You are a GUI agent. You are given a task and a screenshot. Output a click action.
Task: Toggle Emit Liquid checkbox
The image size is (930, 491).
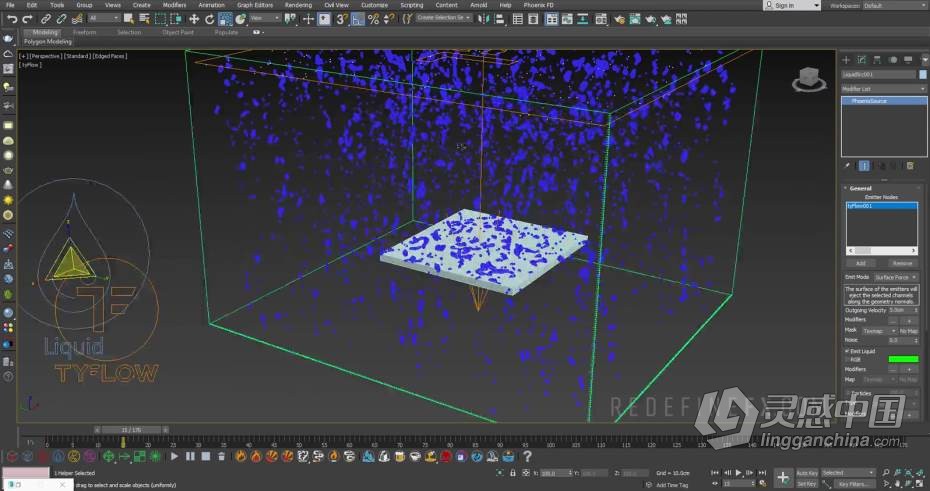pyautogui.click(x=847, y=352)
